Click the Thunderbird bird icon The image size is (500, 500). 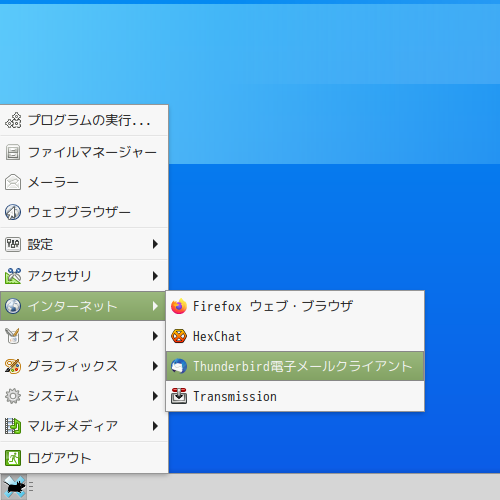(x=179, y=366)
